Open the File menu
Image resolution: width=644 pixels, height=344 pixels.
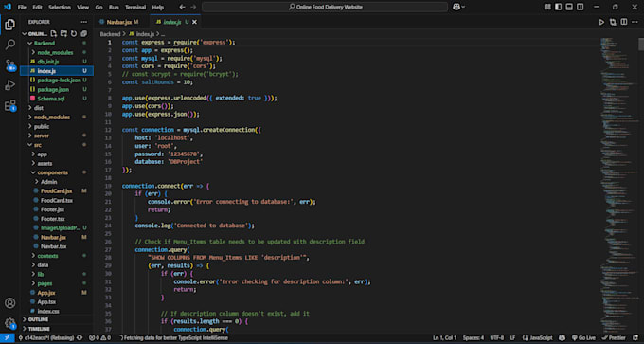click(22, 8)
